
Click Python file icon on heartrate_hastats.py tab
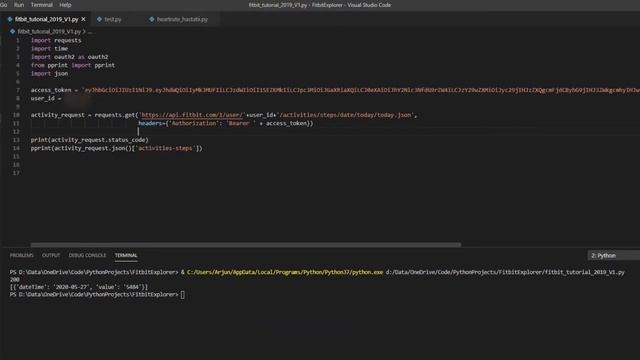152,19
